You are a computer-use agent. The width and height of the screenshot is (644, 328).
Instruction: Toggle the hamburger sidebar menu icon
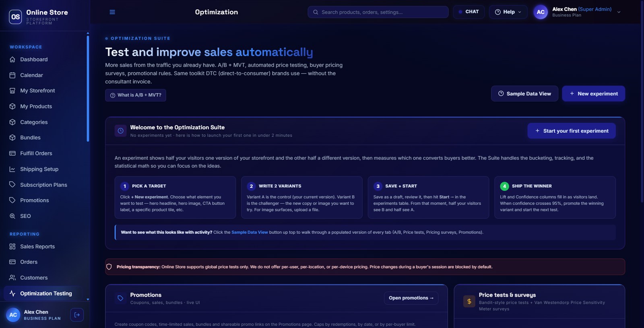112,12
